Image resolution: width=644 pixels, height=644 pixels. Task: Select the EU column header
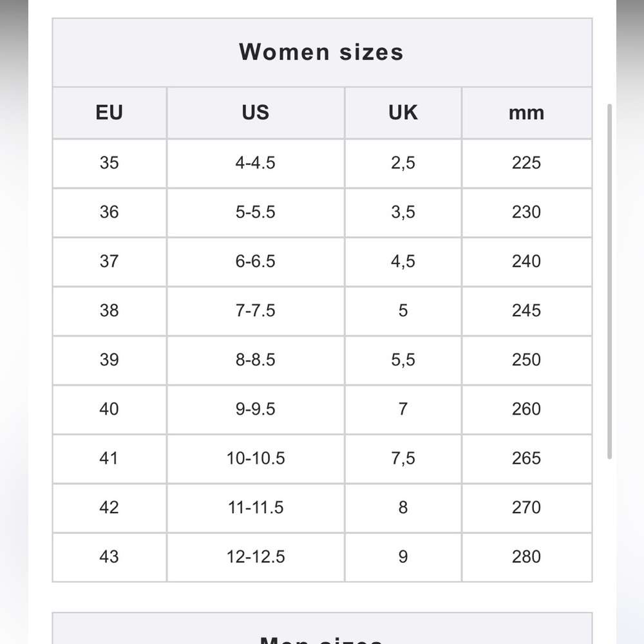click(x=109, y=113)
